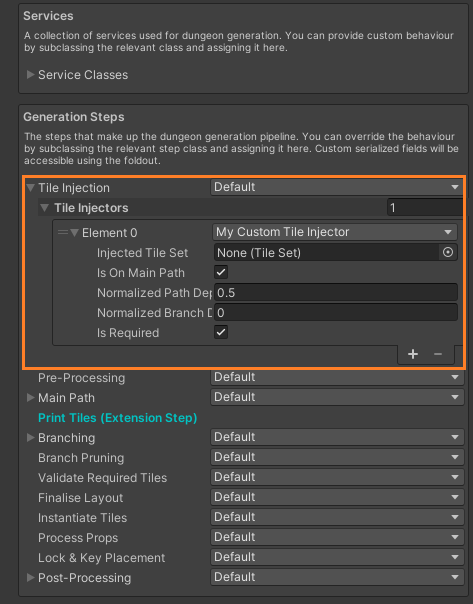
Task: Collapse the Tile Injectors list
Action: pyautogui.click(x=44, y=208)
